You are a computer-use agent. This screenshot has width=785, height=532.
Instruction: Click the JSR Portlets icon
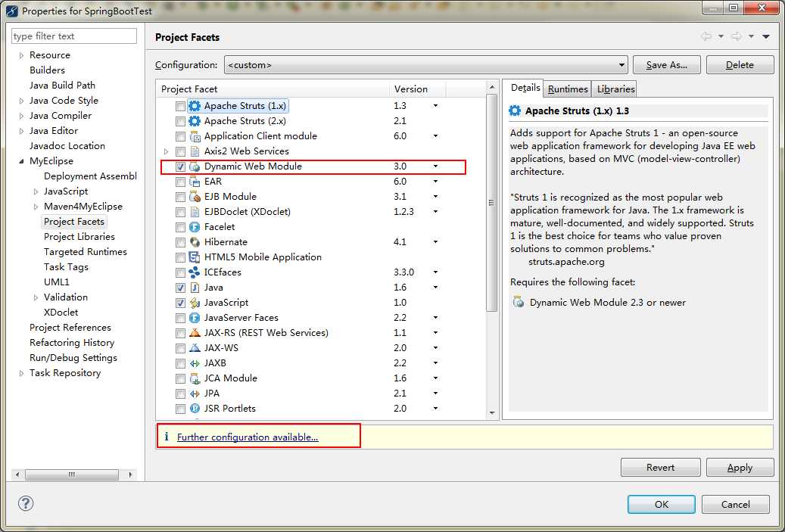(195, 409)
